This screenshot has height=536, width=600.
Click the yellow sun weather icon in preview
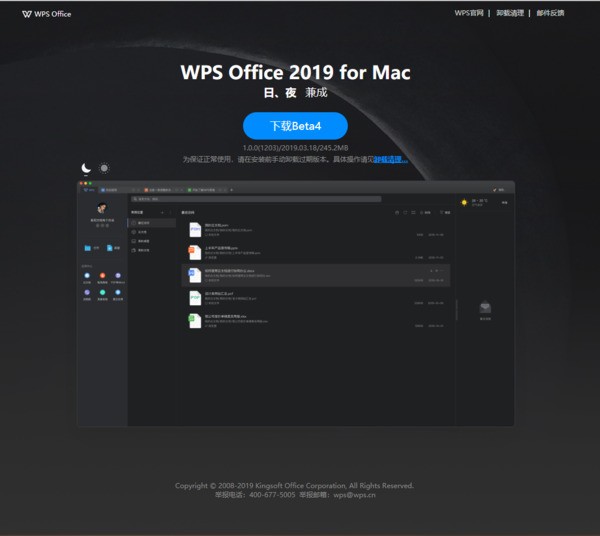[x=464, y=202]
